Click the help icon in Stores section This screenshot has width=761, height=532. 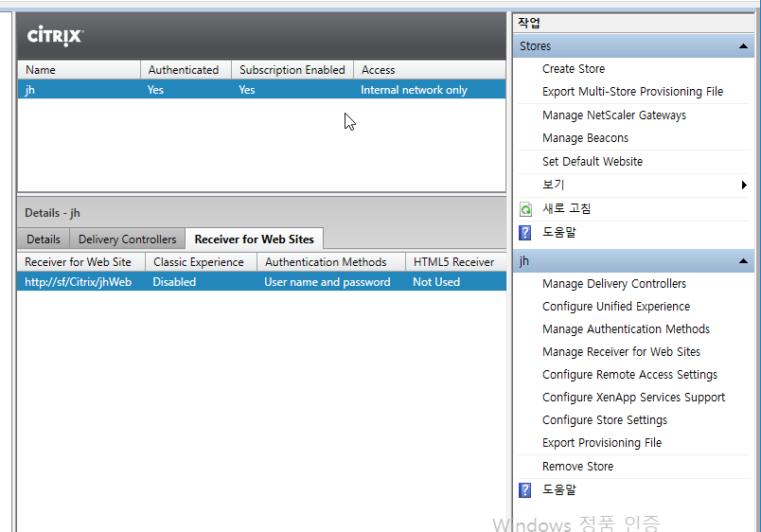pos(524,233)
